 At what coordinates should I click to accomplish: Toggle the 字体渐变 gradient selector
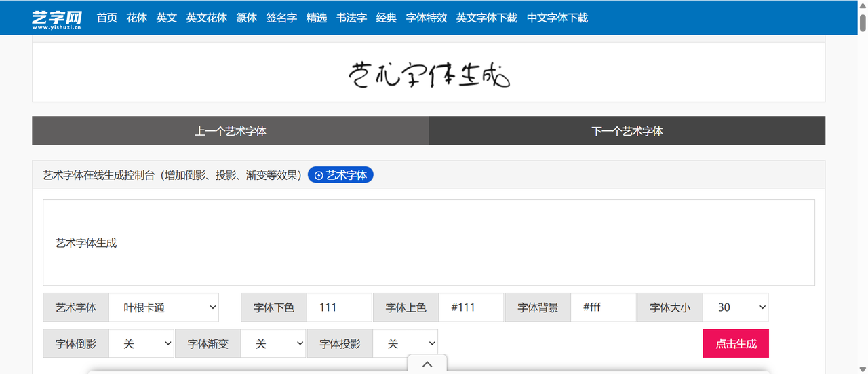point(273,344)
